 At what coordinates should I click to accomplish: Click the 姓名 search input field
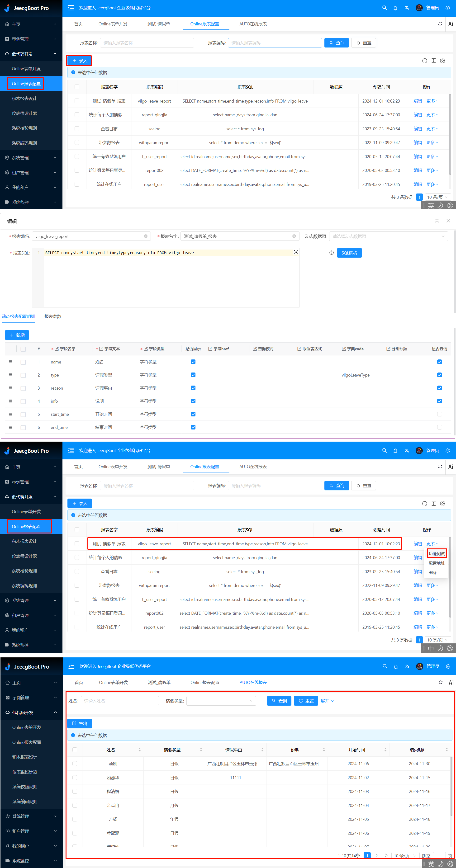click(120, 701)
